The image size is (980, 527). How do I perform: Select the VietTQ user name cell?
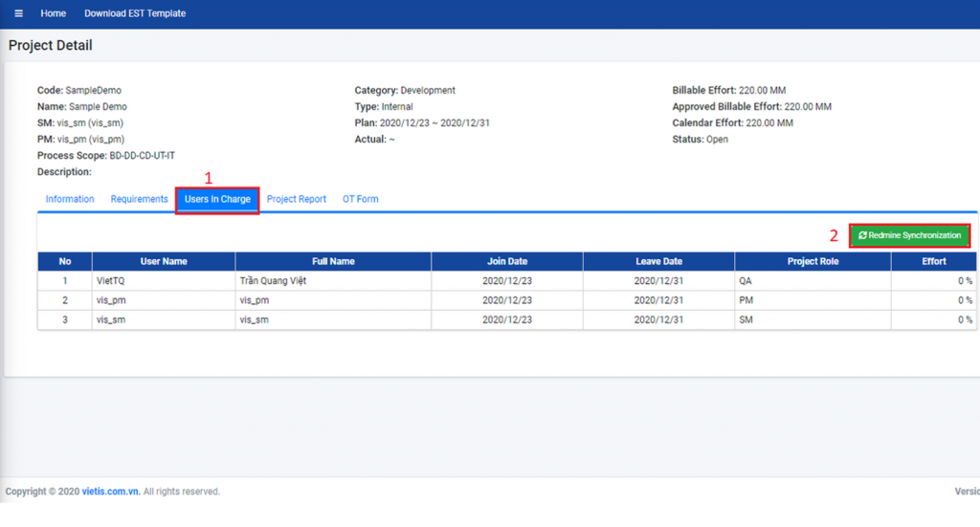click(x=164, y=281)
